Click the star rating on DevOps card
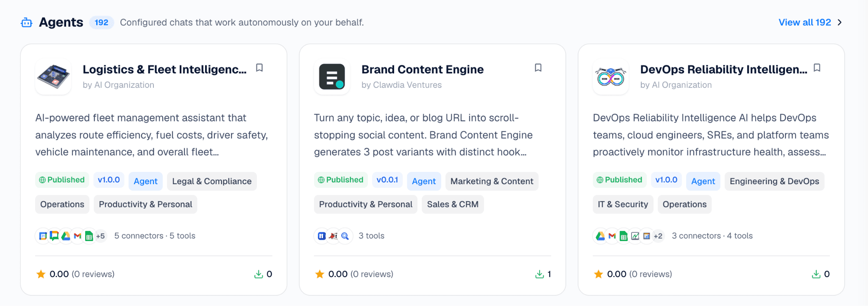Screen dimensions: 868x306 click(598, 274)
